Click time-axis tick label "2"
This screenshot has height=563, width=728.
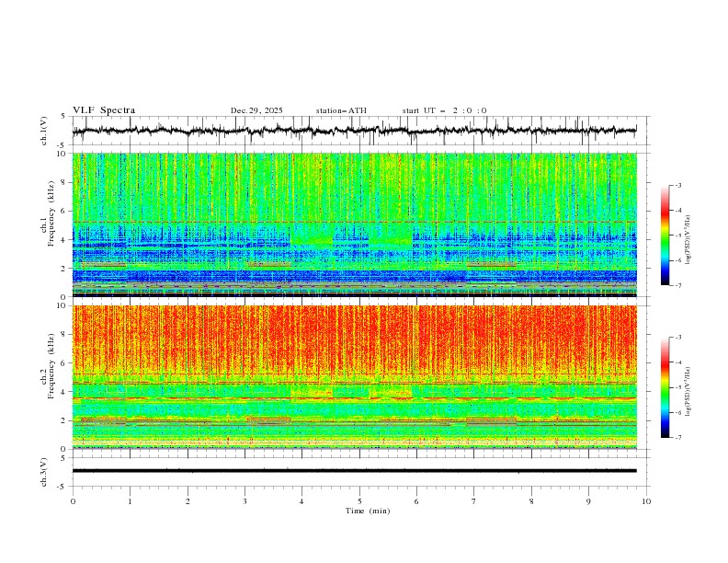point(188,501)
